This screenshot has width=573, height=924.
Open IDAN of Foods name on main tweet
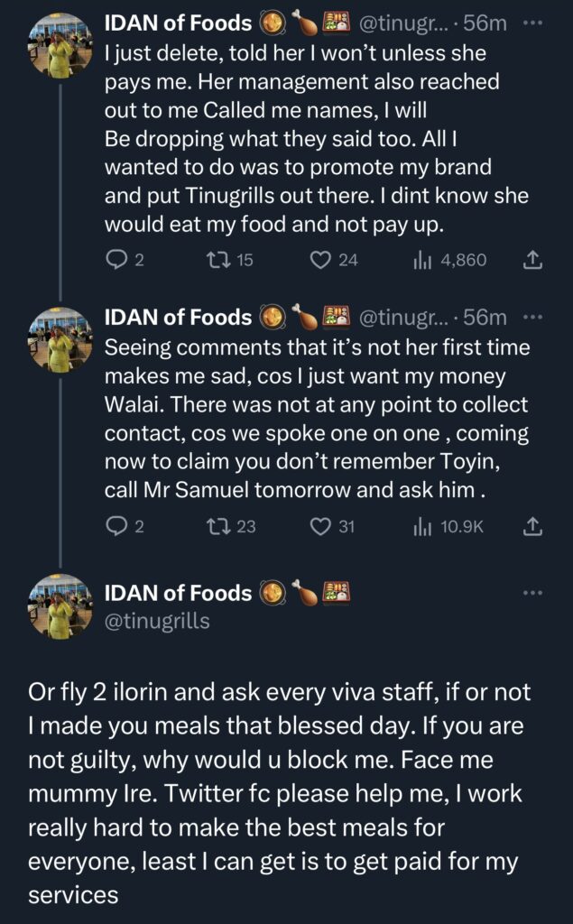[x=179, y=593]
